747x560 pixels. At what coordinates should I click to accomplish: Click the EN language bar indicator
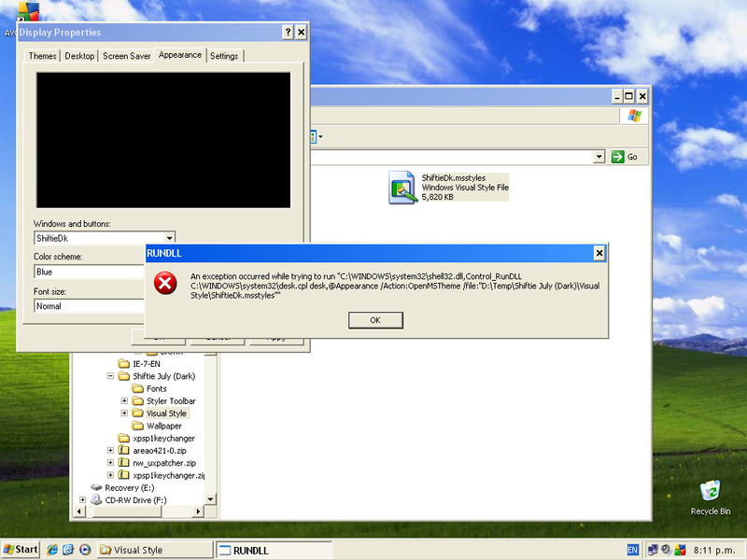point(633,550)
